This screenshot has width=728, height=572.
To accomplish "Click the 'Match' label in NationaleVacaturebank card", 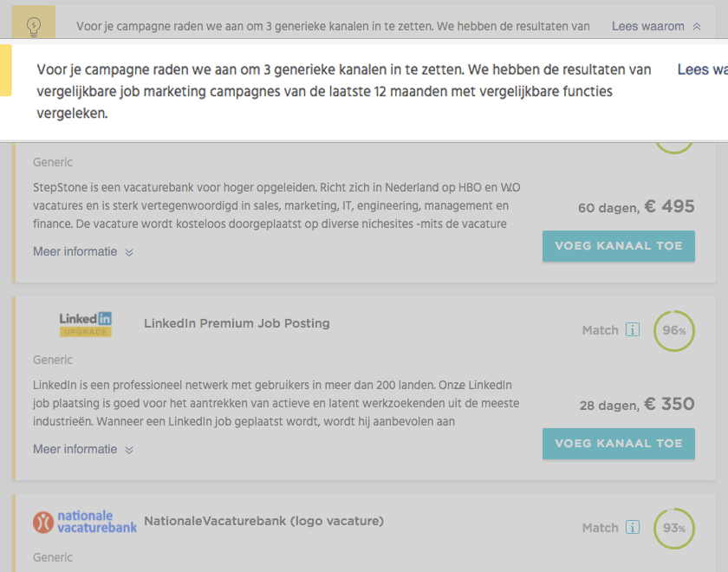I will pyautogui.click(x=601, y=528).
